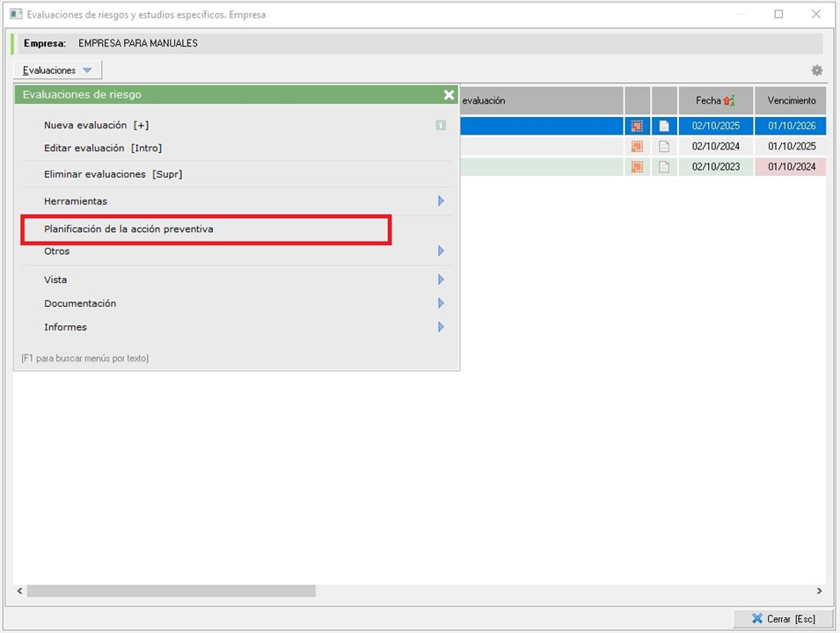Screen dimensions: 840x633
Task: Close the Evaluaciones de riesgo menu panel
Action: click(449, 95)
